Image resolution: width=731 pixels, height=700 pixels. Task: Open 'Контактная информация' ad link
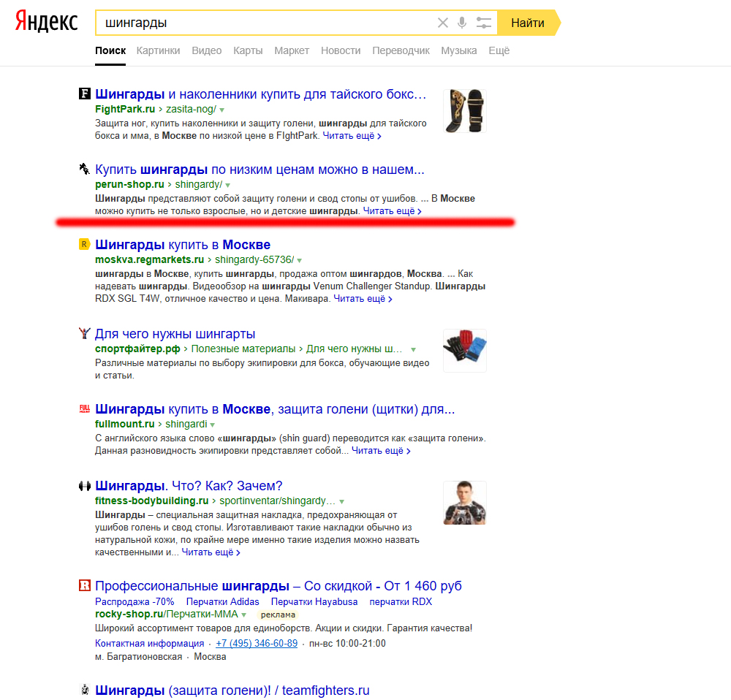pos(150,643)
